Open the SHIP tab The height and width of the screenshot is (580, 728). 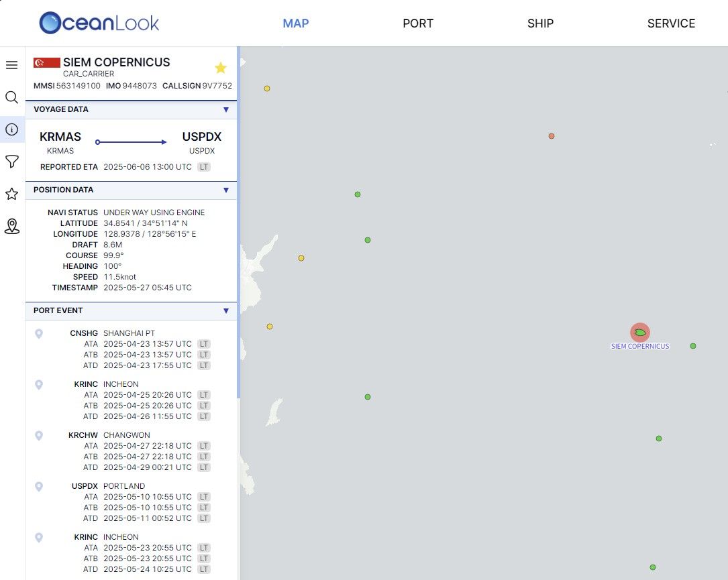click(540, 23)
